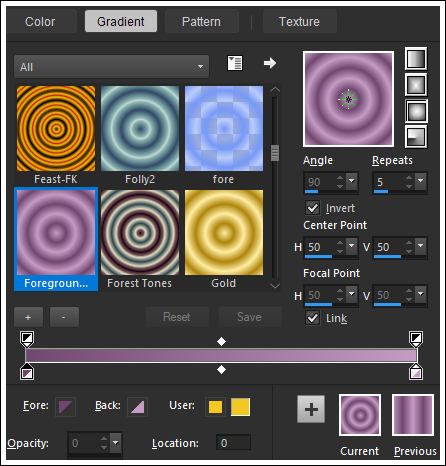Expand the Repeats value dropdown arrow
This screenshot has height=466, width=446.
pyautogui.click(x=421, y=181)
